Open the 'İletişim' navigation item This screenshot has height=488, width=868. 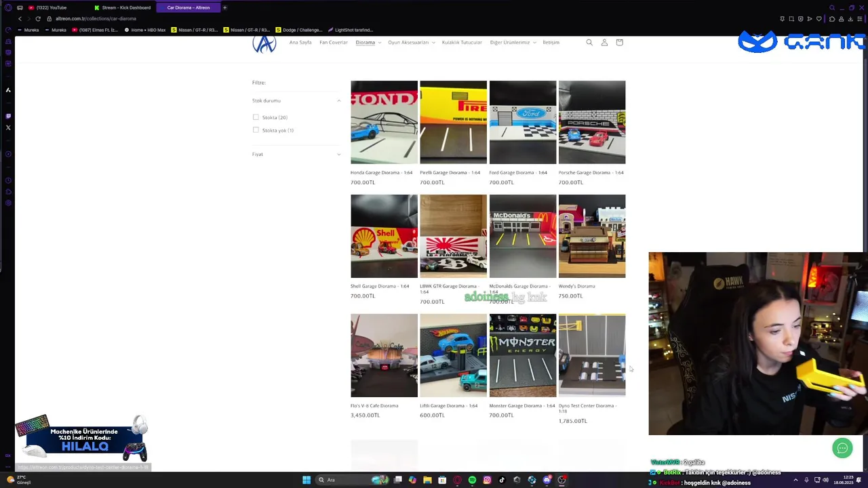[x=551, y=43]
